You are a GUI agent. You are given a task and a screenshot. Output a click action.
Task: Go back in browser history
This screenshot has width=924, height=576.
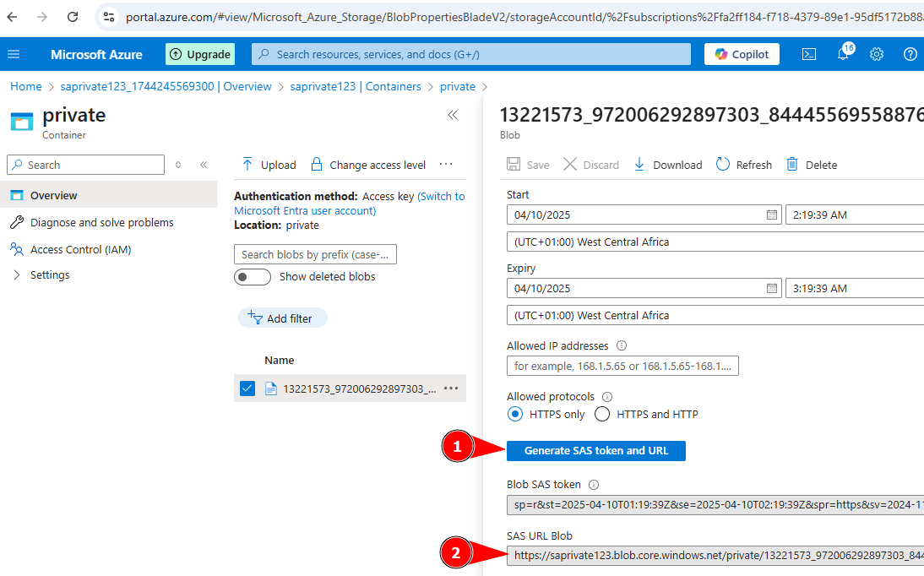(12, 17)
